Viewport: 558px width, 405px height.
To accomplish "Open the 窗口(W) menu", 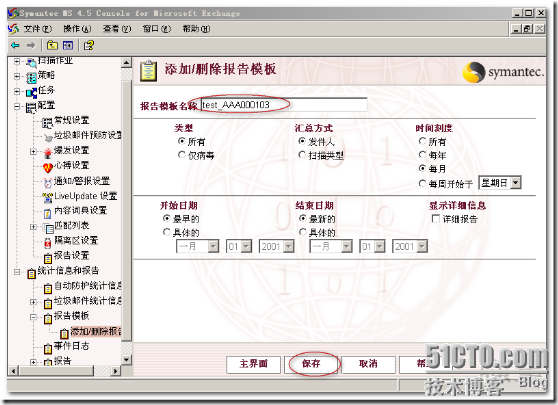I will [157, 29].
